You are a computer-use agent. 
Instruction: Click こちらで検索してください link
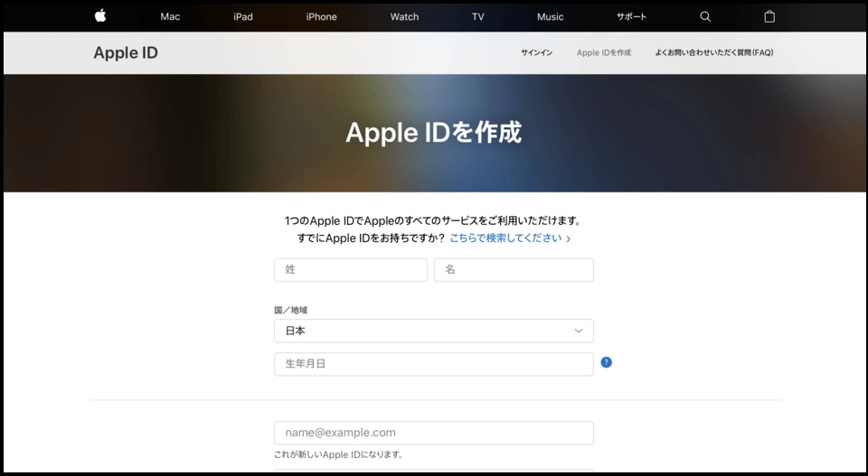coord(510,238)
